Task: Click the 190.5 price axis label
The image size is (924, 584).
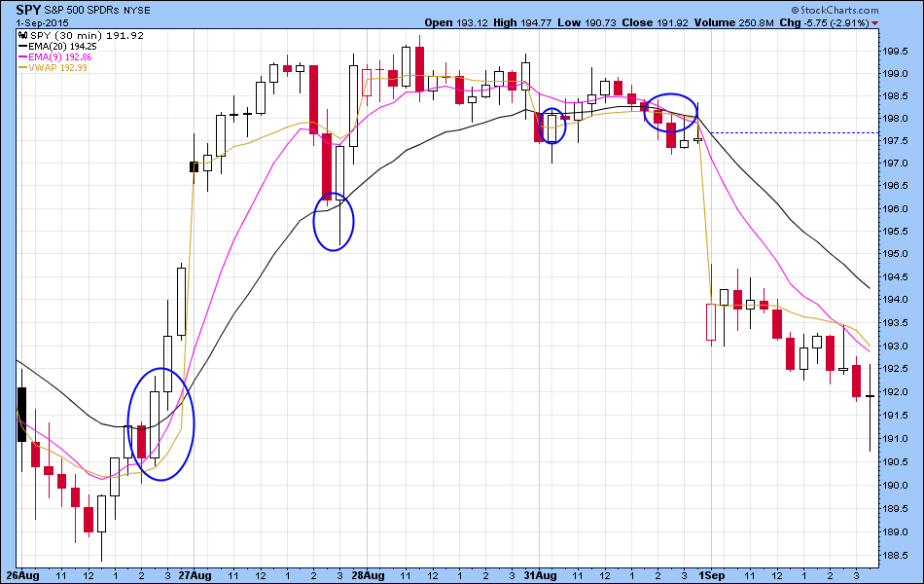Action: click(x=896, y=462)
